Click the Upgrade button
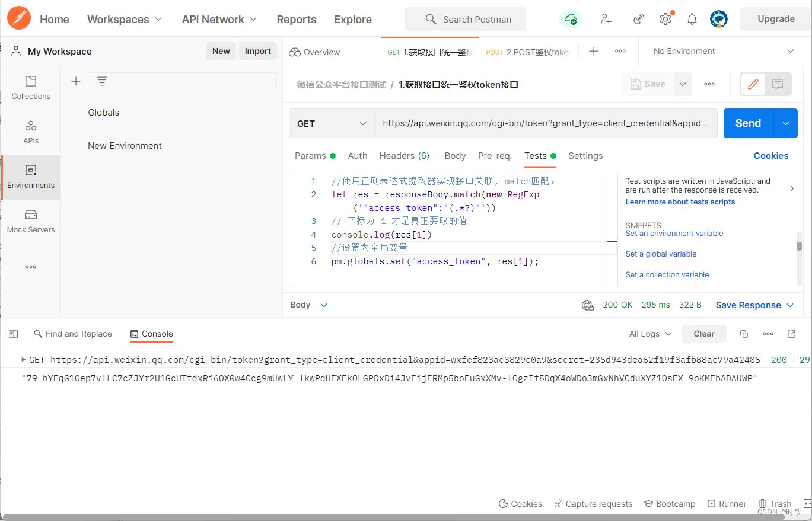 click(x=776, y=19)
